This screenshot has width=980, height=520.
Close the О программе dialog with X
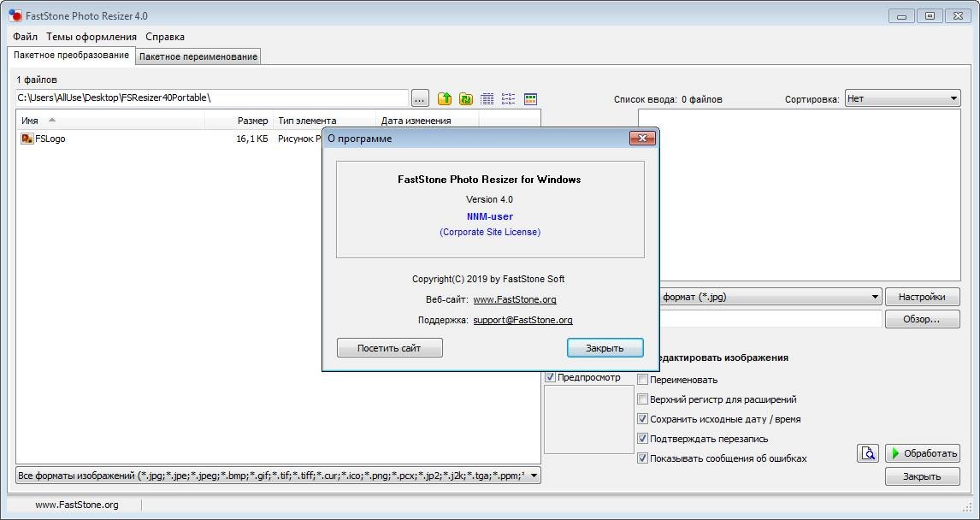pos(642,139)
